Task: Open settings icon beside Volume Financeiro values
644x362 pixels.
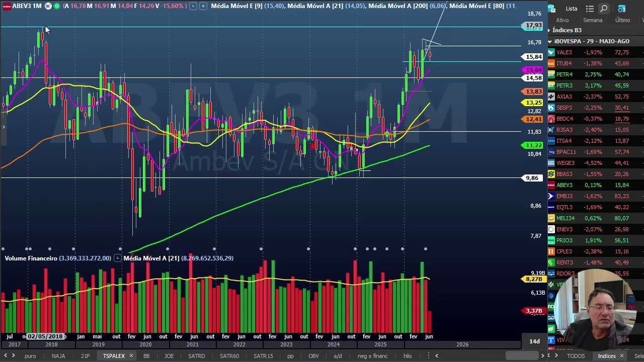Action: point(117,258)
